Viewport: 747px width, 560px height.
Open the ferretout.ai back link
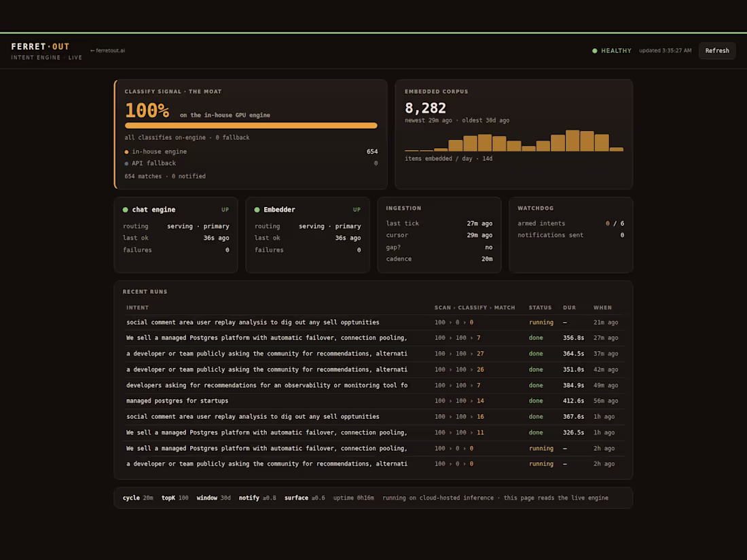[x=108, y=50]
